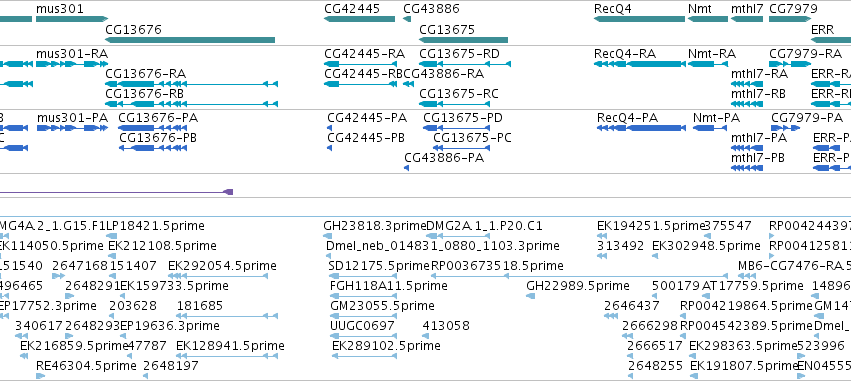Image resolution: width=851 pixels, height=381 pixels.
Task: Select the mus301 gene bar
Action: [x=72, y=19]
